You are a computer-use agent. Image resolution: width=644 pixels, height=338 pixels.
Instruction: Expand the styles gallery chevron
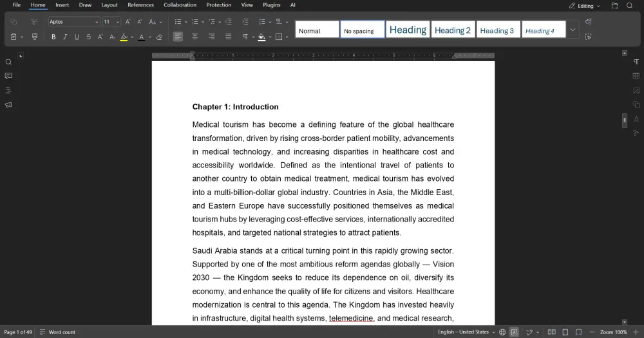(x=573, y=30)
